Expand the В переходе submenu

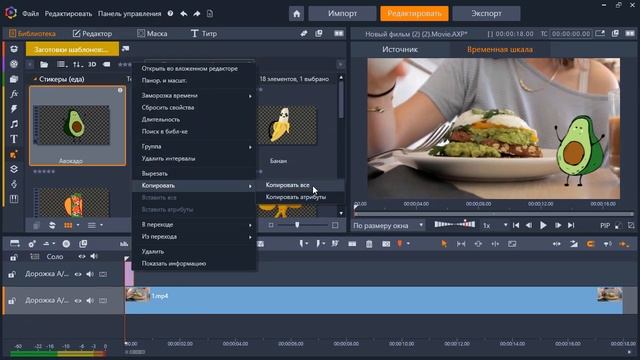(195, 224)
